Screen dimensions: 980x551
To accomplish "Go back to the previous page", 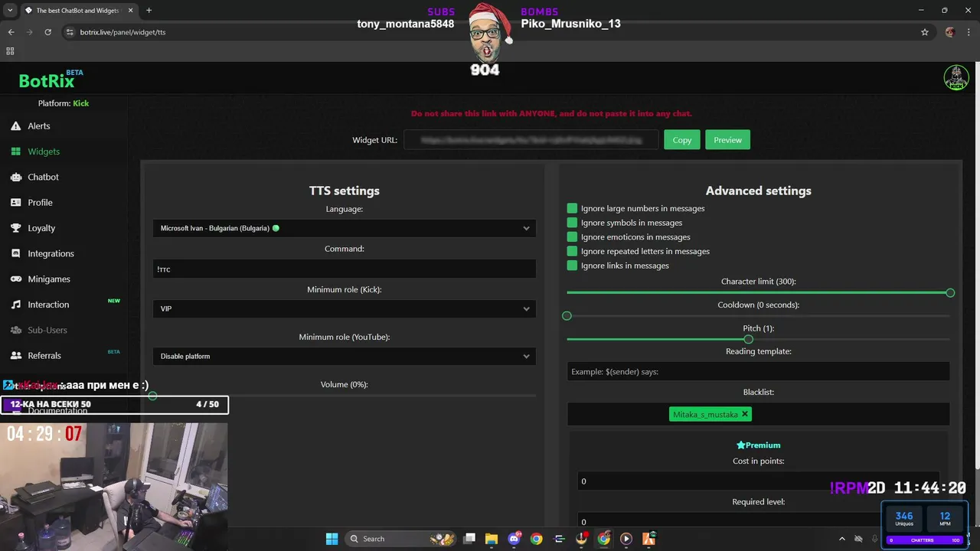I will click(11, 32).
